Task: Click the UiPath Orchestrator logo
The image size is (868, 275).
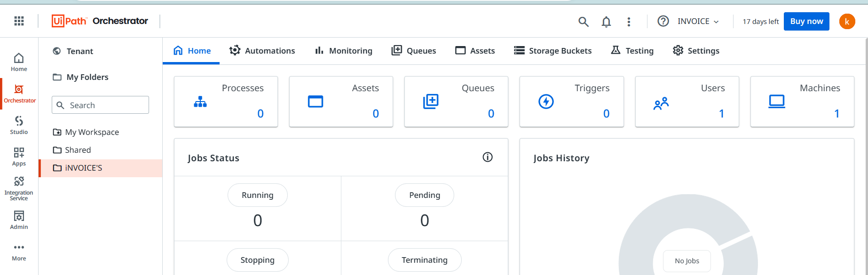Action: tap(100, 21)
